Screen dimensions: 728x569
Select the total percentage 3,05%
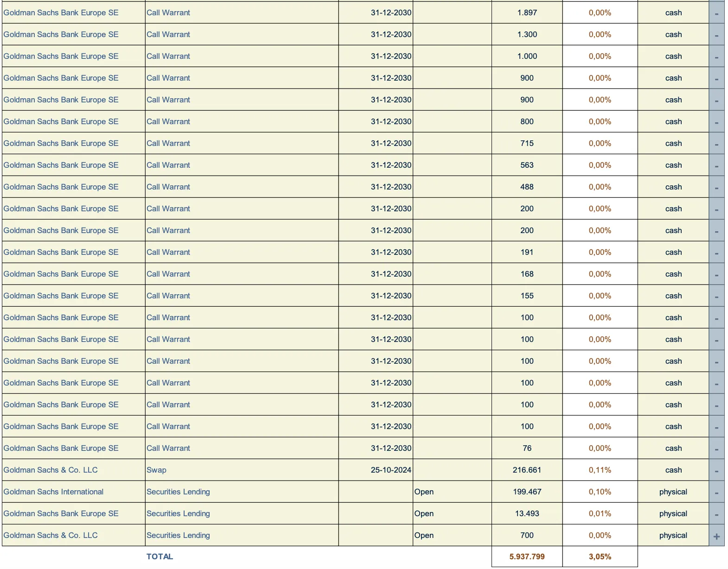[x=600, y=556]
